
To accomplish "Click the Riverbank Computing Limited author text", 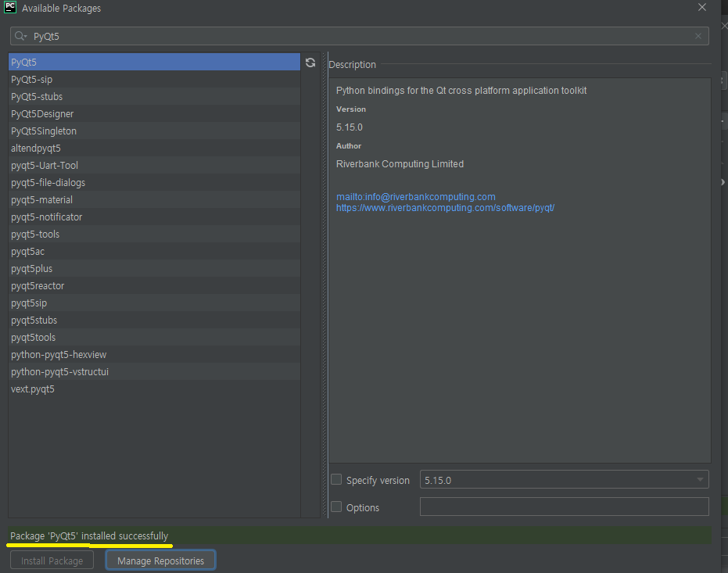I will point(400,164).
